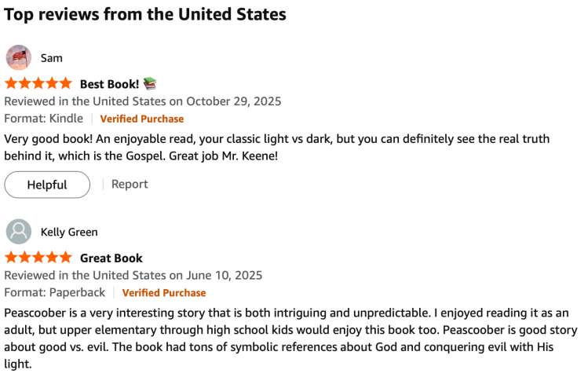Mark Sam's review as Helpful
Viewport: 588px width, 377px height.
tap(47, 185)
